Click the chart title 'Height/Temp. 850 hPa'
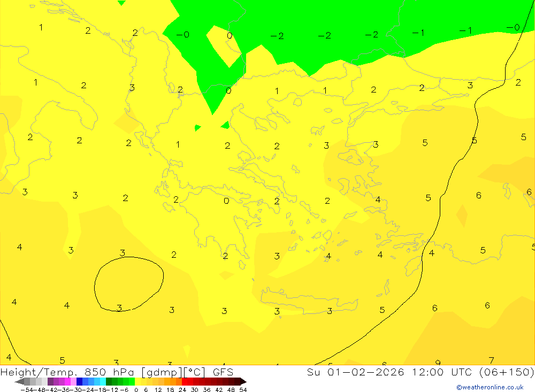 [x=68, y=372]
